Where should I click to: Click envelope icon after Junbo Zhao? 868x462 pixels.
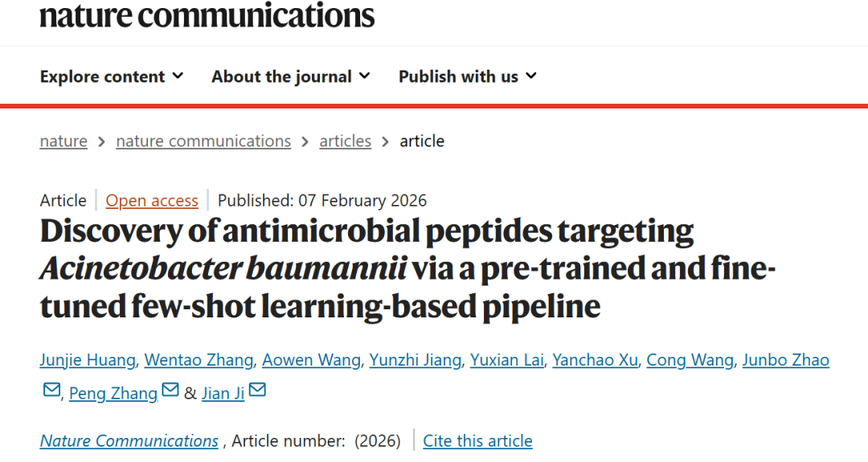click(51, 391)
